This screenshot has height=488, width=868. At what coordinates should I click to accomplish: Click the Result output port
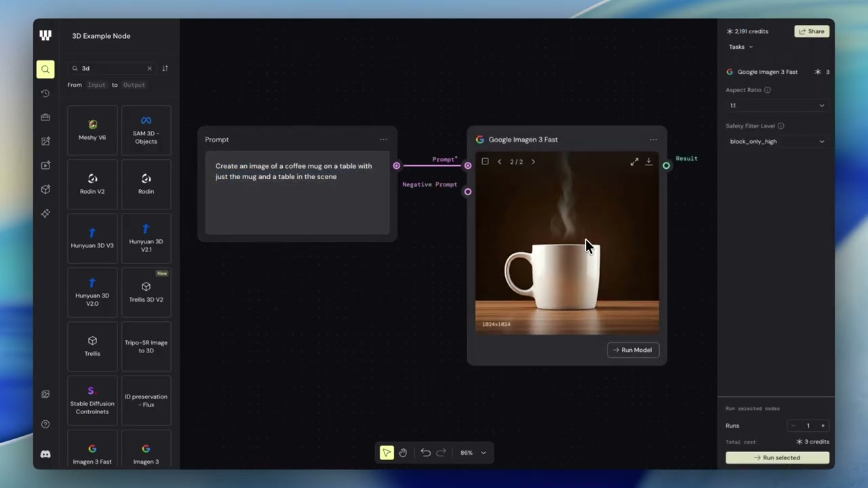click(x=666, y=165)
